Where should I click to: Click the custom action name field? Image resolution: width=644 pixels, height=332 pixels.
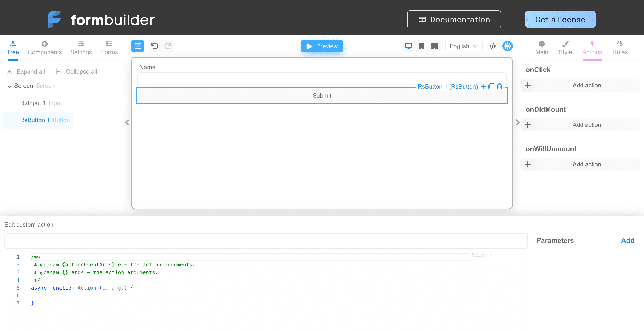click(x=266, y=241)
